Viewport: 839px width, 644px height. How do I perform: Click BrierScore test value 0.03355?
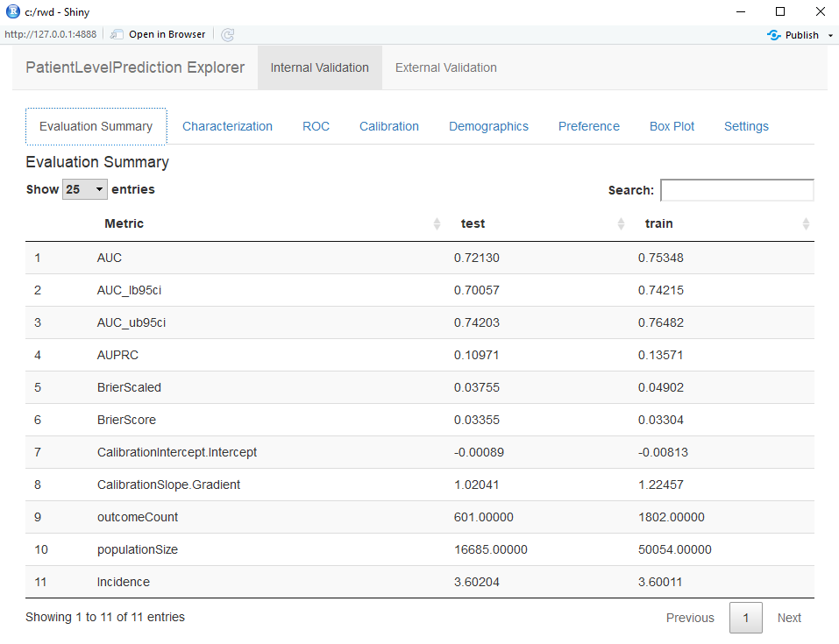point(476,420)
